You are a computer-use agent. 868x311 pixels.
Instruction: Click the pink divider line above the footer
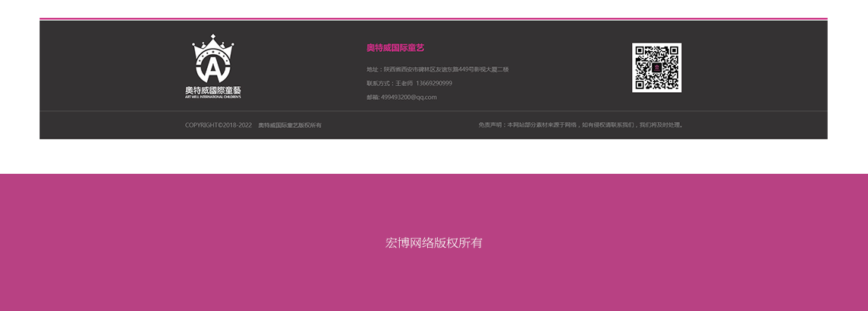[x=433, y=18]
